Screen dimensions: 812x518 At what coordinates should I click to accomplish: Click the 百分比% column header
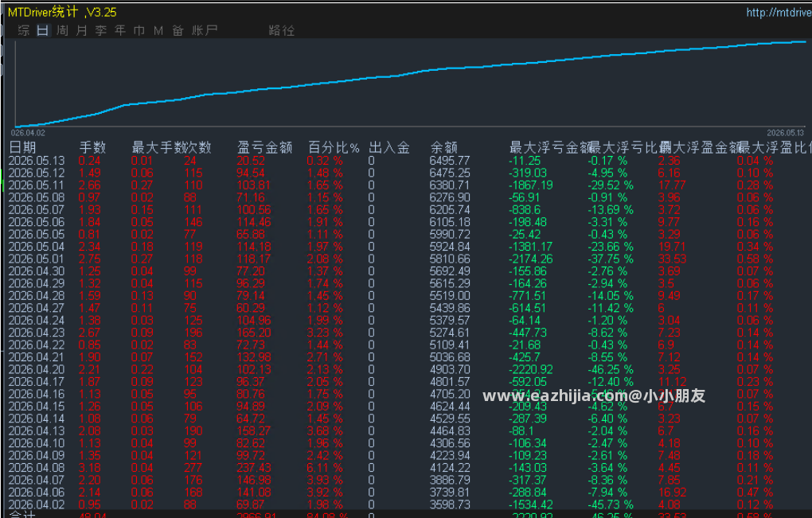pos(334,147)
